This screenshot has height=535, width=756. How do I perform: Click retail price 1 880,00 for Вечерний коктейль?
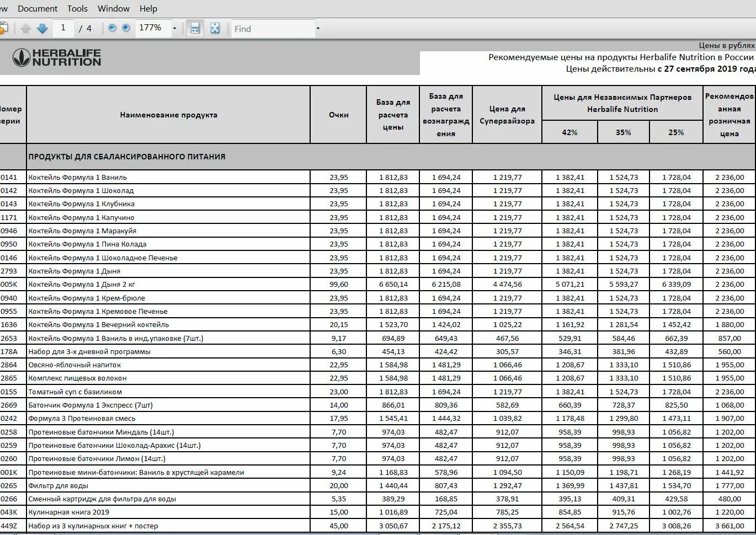(730, 324)
